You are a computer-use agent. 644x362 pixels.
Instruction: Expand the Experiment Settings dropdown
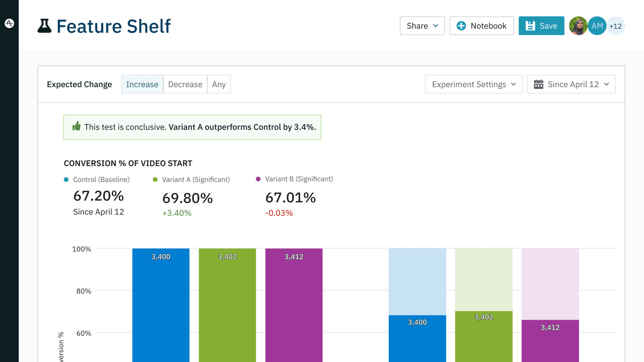point(474,84)
